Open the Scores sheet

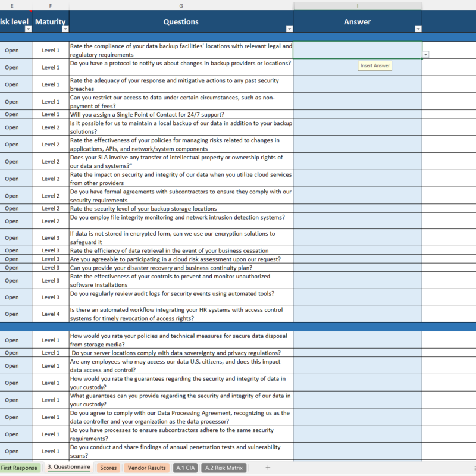[108, 468]
